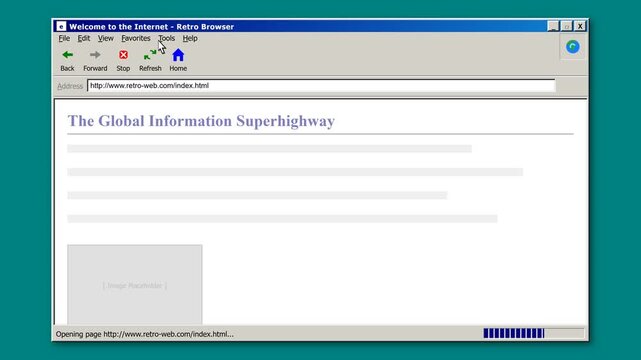The image size is (641, 360).
Task: Click the address bar URL field
Action: [321, 85]
